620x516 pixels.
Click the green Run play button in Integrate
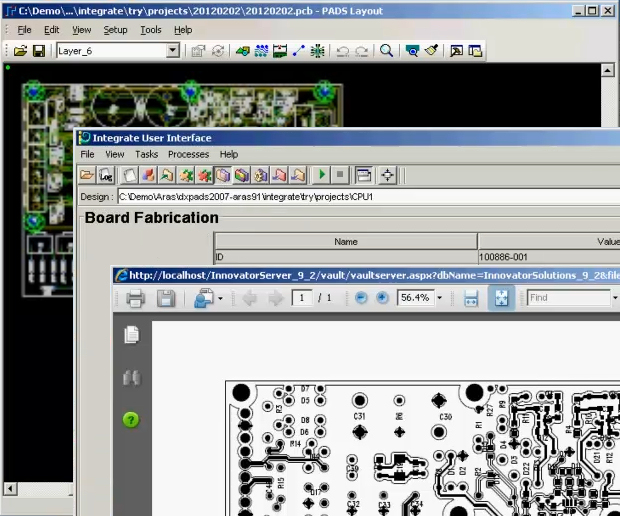321,174
